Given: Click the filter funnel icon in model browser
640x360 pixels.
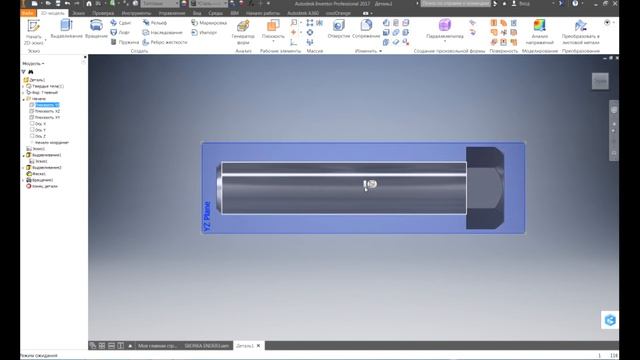Looking at the screenshot, I should [x=24, y=72].
